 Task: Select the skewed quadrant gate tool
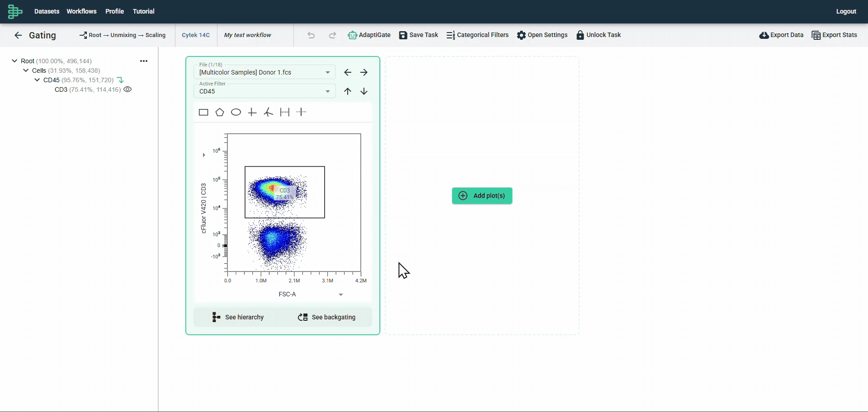pos(269,112)
